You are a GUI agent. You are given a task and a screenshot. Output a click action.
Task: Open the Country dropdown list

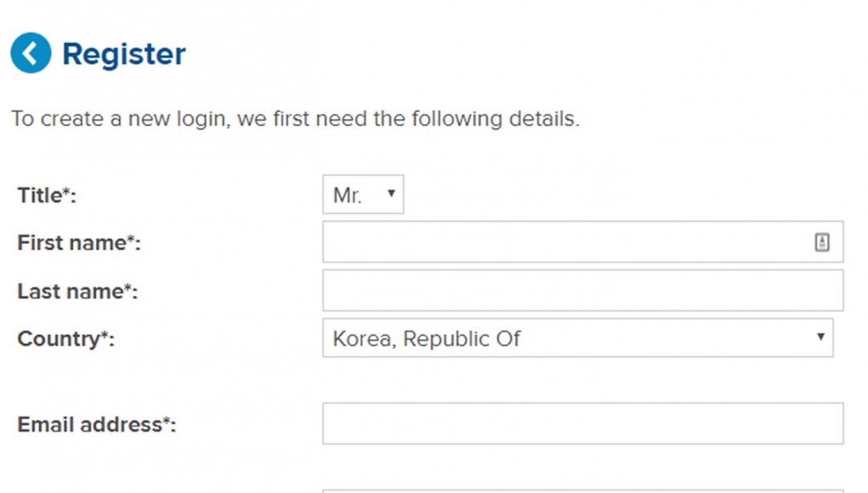coord(578,338)
